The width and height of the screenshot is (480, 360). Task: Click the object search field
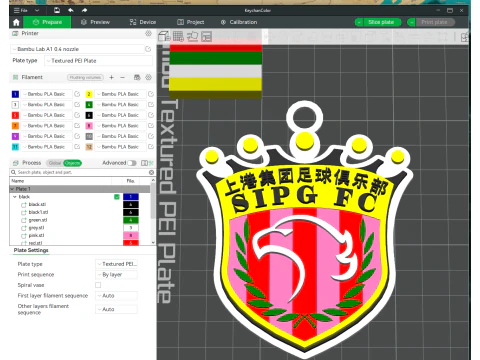[82, 172]
